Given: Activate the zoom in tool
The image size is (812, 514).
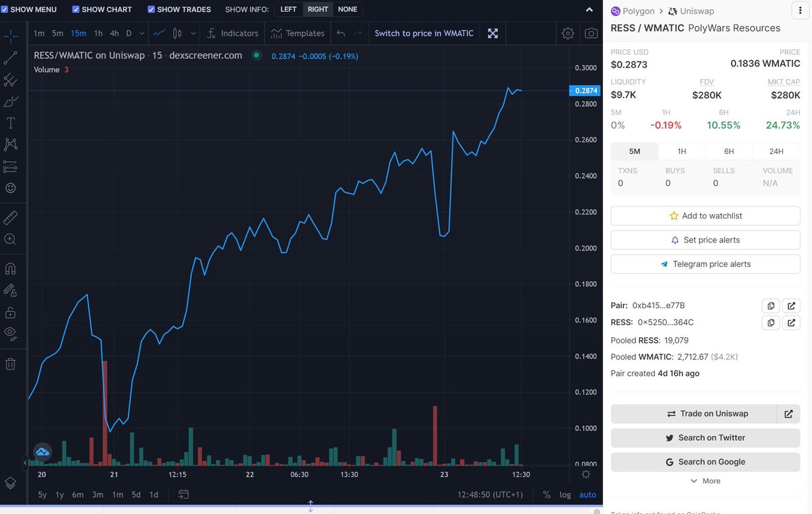Looking at the screenshot, I should click(x=11, y=239).
